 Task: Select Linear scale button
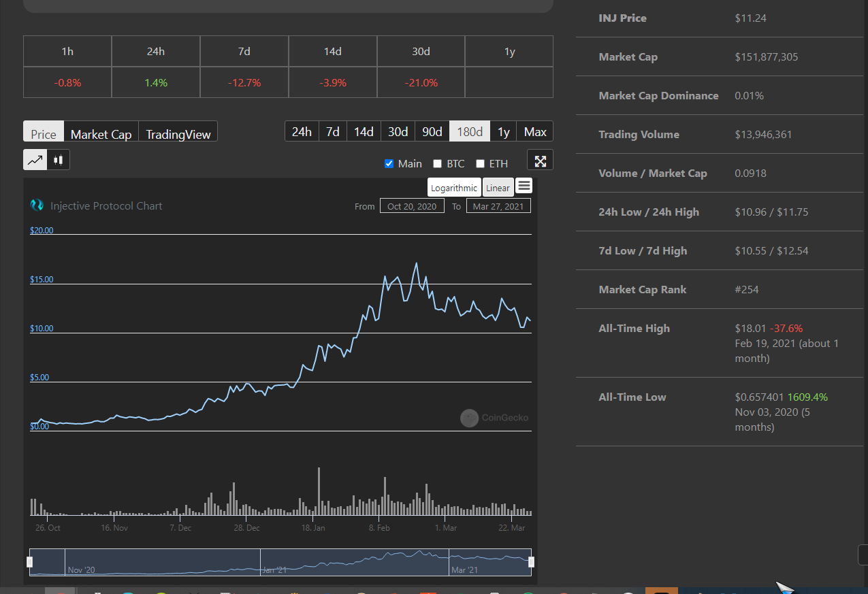(x=498, y=188)
